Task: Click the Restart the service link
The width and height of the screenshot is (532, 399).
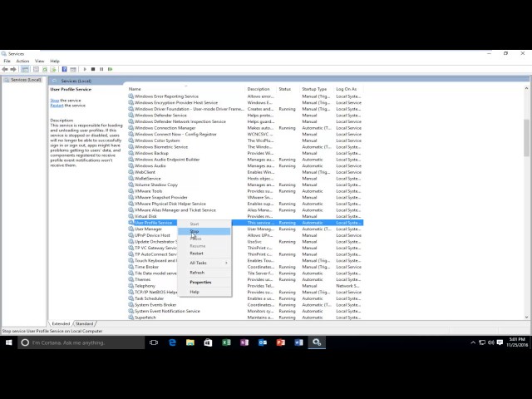Action: [57, 106]
